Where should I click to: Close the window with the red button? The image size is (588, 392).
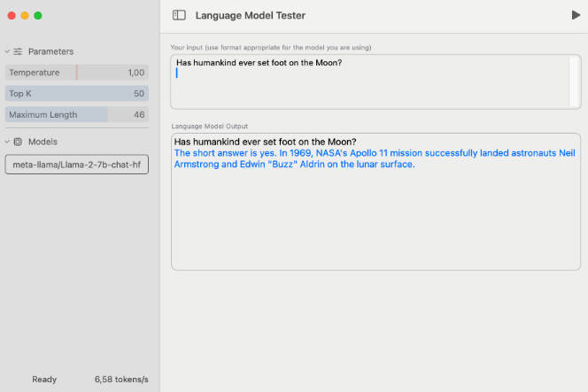click(11, 16)
